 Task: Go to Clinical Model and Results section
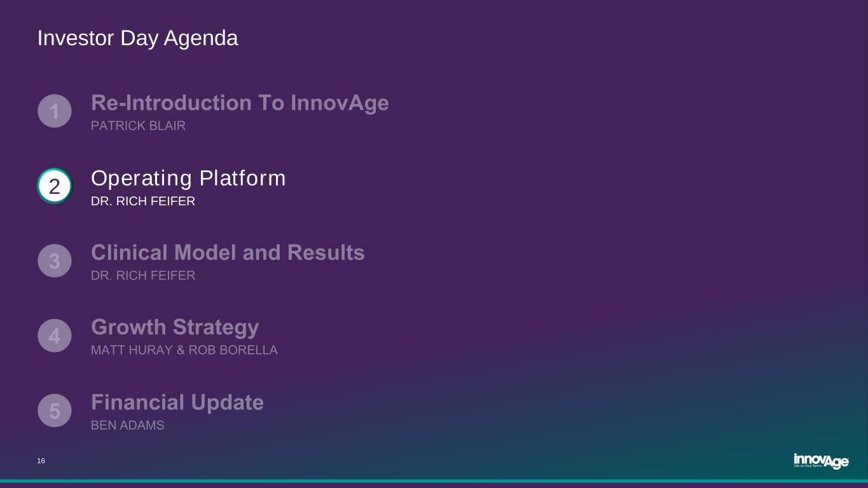click(x=228, y=253)
